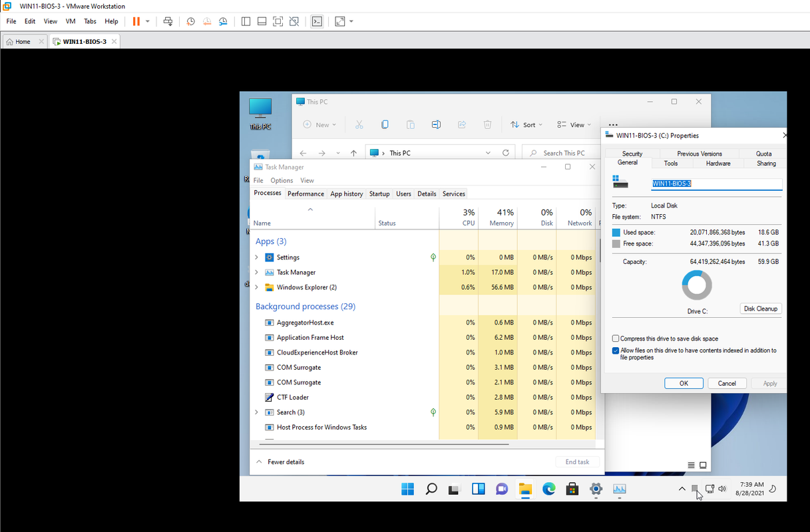Viewport: 810px width, 532px height.
Task: Switch to Unity mode icon
Action: pos(294,21)
